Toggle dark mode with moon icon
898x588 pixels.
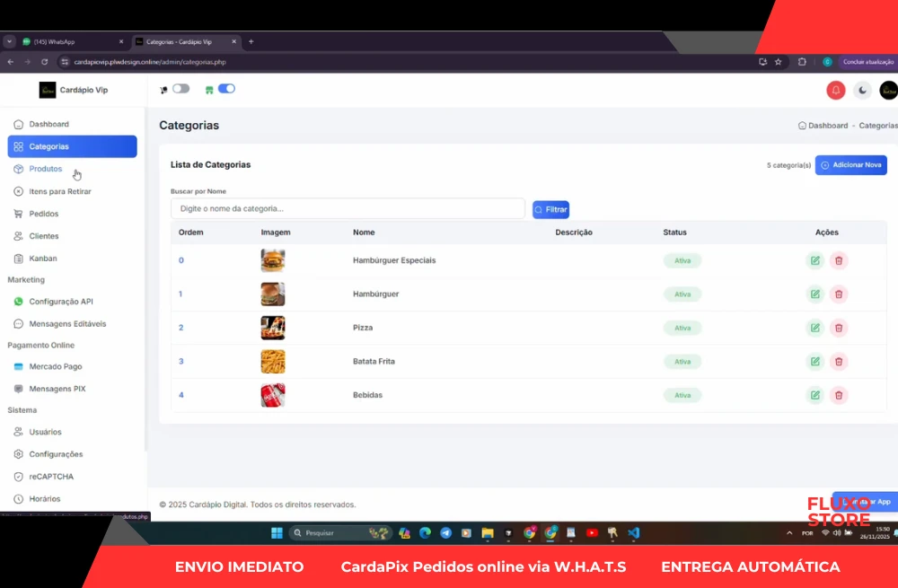(862, 90)
